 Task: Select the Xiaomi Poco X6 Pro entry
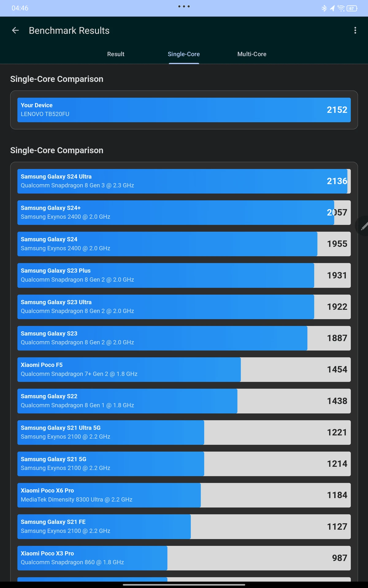(x=184, y=495)
